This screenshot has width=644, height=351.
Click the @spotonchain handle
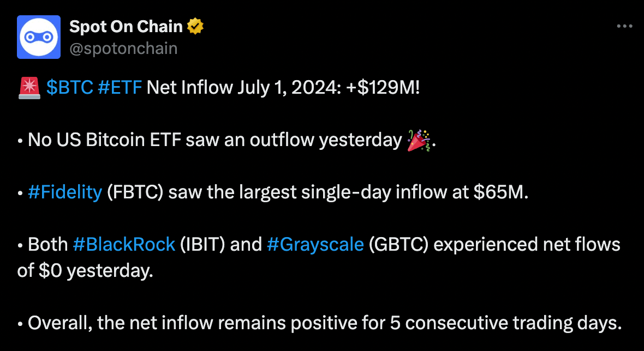click(x=122, y=49)
